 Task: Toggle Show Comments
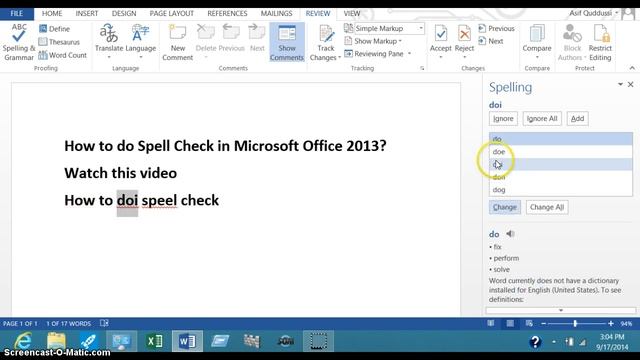pos(287,42)
